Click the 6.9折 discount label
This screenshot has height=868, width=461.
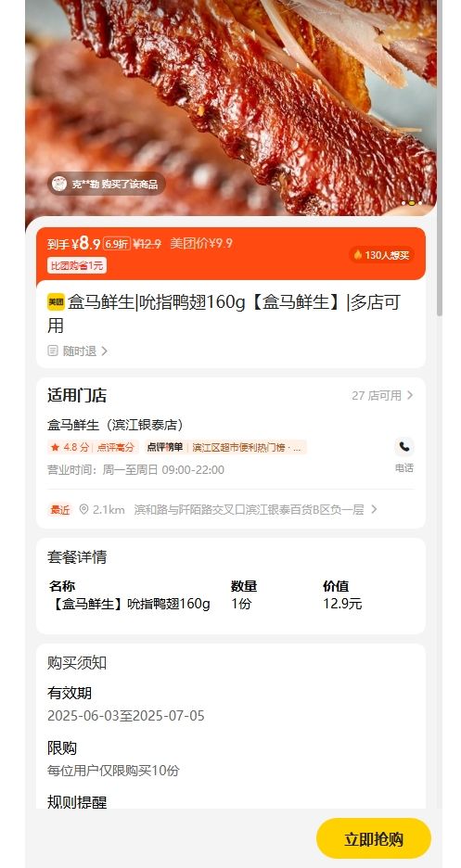point(117,244)
